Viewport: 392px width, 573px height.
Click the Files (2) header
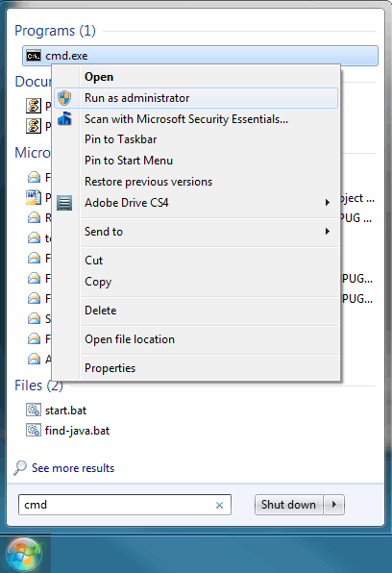point(38,386)
